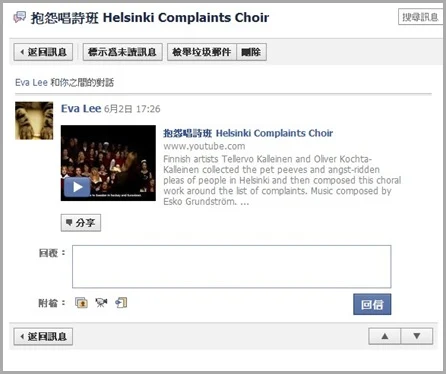This screenshot has height=374, width=446.
Task: Send the reply with the blue 回信 button
Action: [x=372, y=304]
